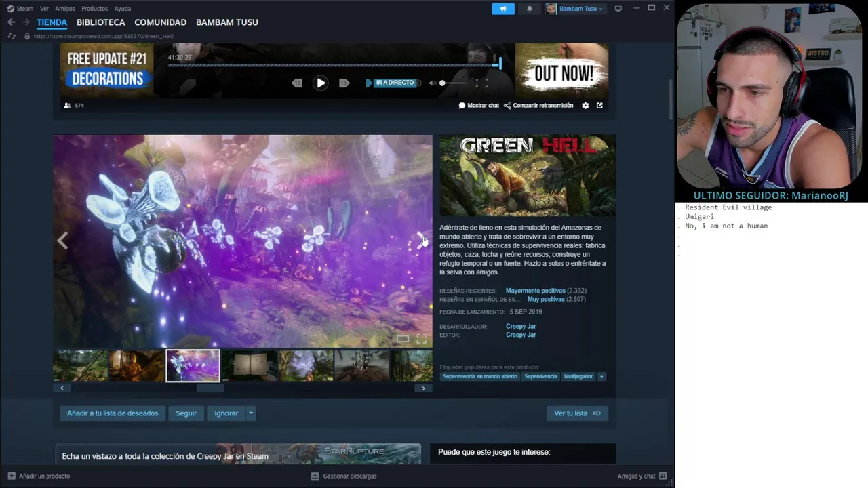Open Ver tu lista button
This screenshot has width=868, height=488.
click(578, 413)
